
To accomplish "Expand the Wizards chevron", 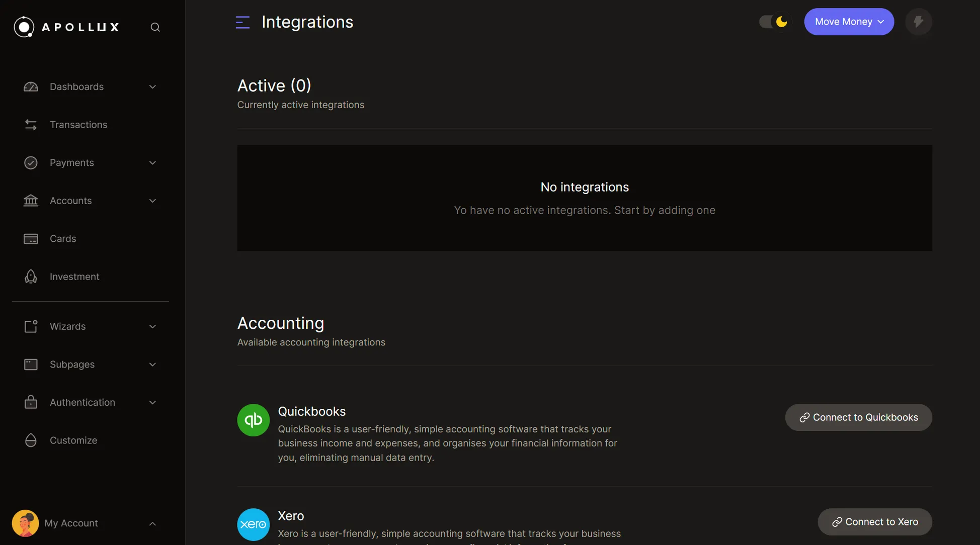I will click(x=152, y=326).
